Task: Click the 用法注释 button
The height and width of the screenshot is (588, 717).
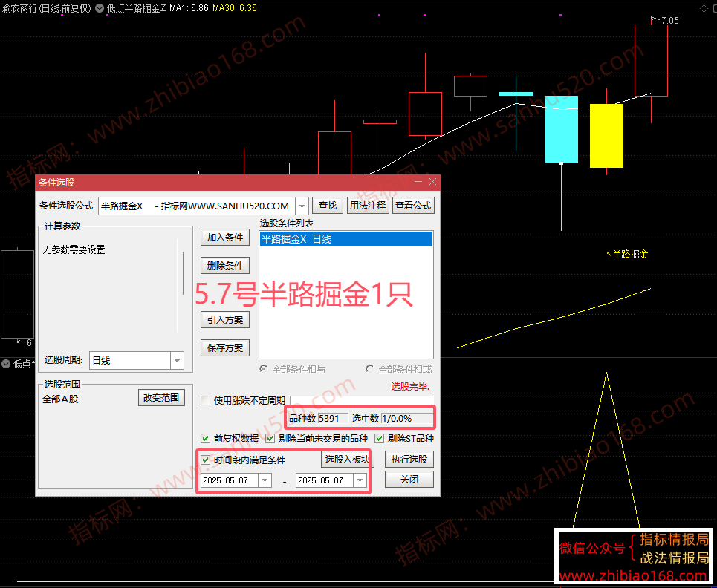Action: pos(368,206)
